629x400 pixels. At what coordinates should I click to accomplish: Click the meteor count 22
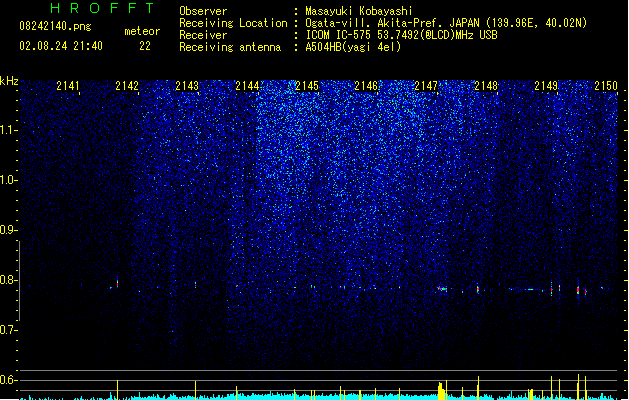tap(145, 46)
